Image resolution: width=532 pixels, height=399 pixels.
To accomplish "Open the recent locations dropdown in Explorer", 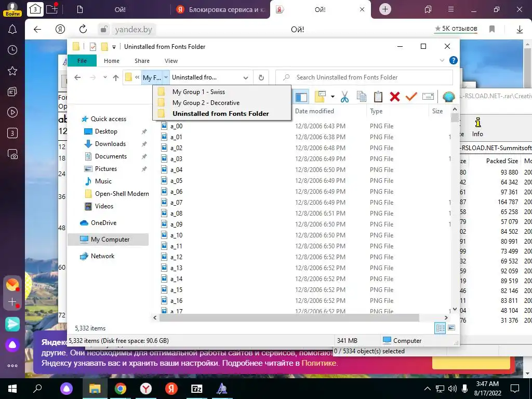I will (105, 77).
